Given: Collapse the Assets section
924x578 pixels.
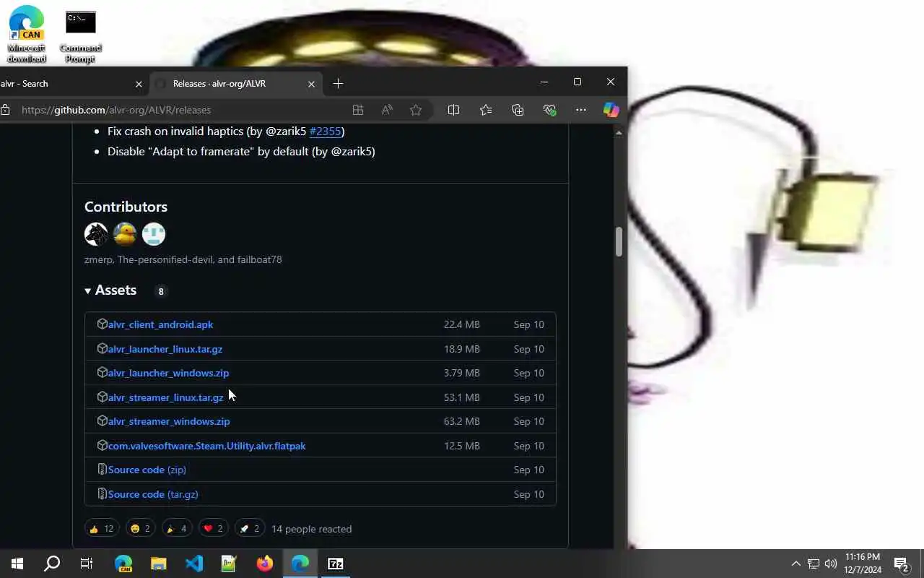Looking at the screenshot, I should pyautogui.click(x=110, y=290).
